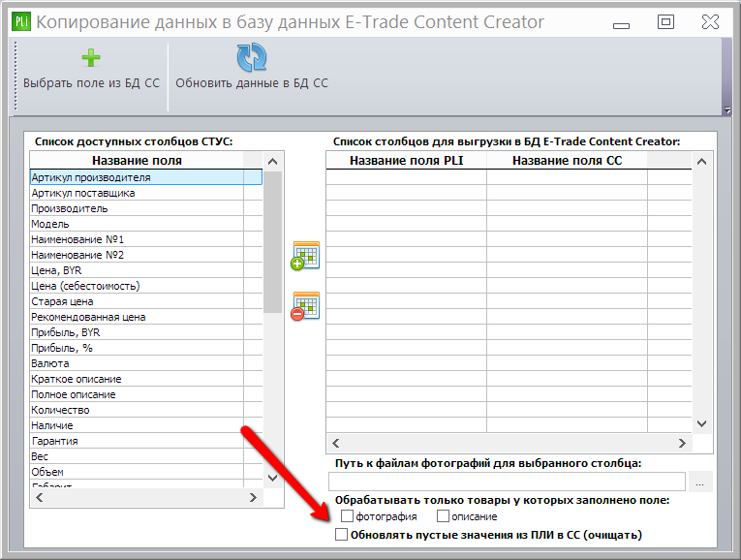Select the 'Цена (себестоимость)' row
This screenshot has height=560, width=741.
[146, 286]
